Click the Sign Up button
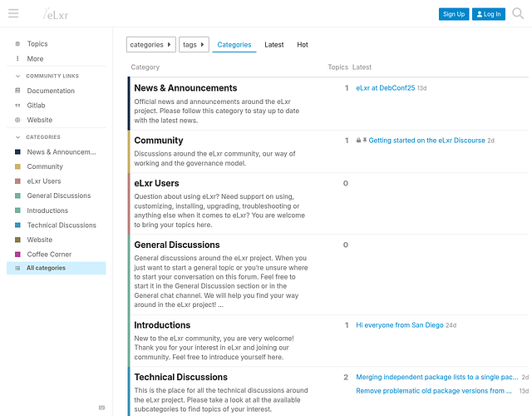The width and height of the screenshot is (532, 416). click(454, 14)
